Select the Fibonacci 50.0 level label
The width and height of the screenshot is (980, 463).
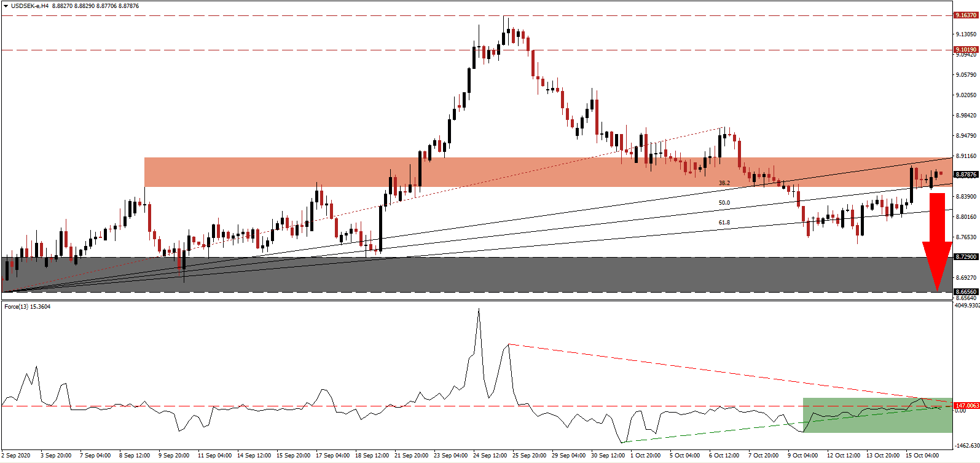[x=724, y=203]
